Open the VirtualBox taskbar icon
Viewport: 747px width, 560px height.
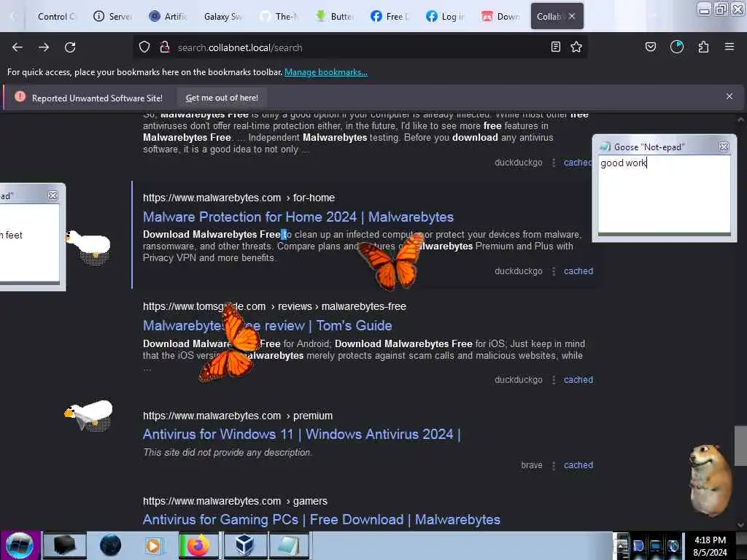244,545
